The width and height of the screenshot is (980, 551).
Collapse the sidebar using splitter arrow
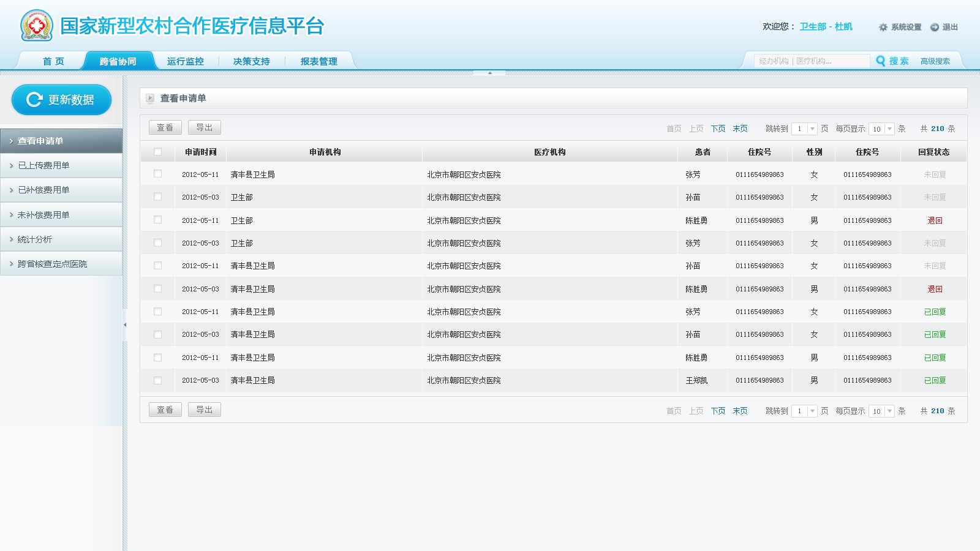point(125,324)
